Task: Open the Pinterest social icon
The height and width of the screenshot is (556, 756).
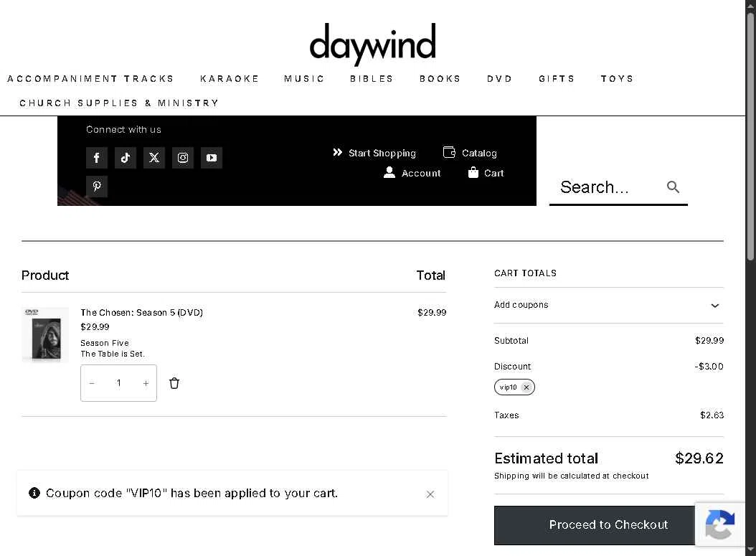Action: [x=96, y=186]
